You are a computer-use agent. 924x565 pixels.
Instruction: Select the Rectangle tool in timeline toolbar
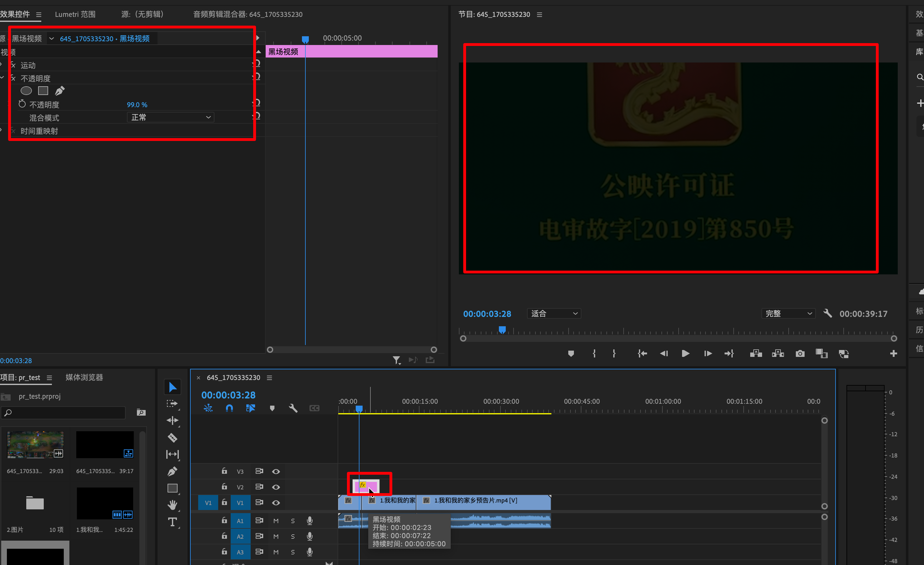[x=173, y=488]
